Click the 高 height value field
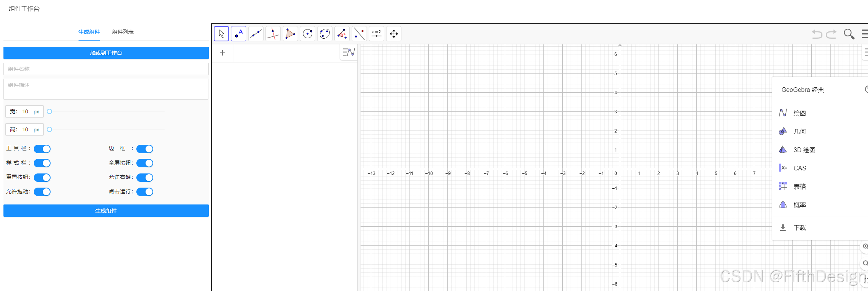The width and height of the screenshot is (868, 291). tap(25, 129)
